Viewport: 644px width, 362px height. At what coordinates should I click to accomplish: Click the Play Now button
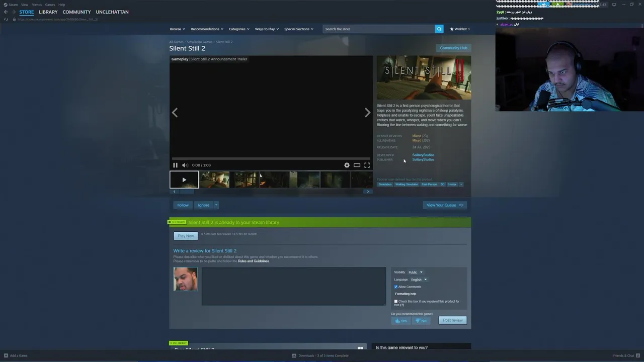click(x=186, y=236)
